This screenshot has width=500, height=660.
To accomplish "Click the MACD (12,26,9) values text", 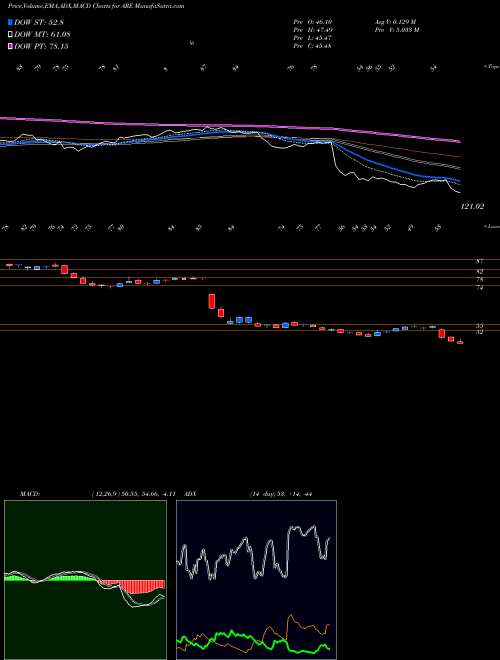I will (x=133, y=493).
